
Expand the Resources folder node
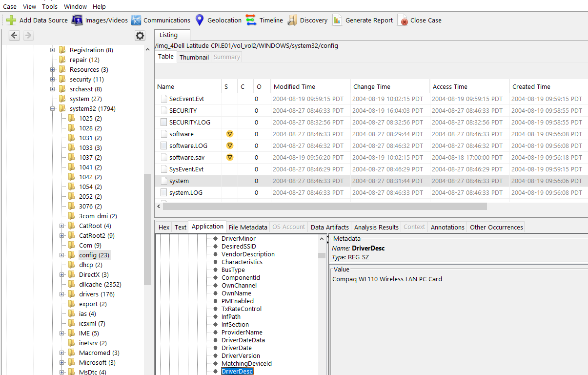coord(53,70)
